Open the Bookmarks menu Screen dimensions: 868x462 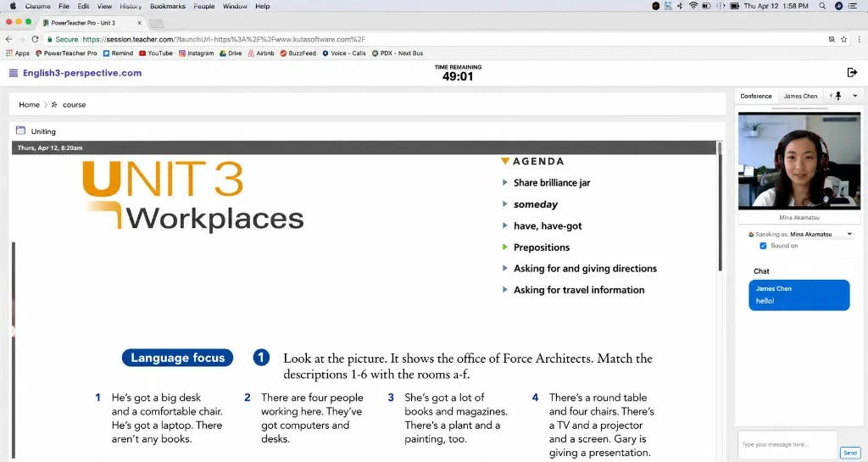[168, 6]
